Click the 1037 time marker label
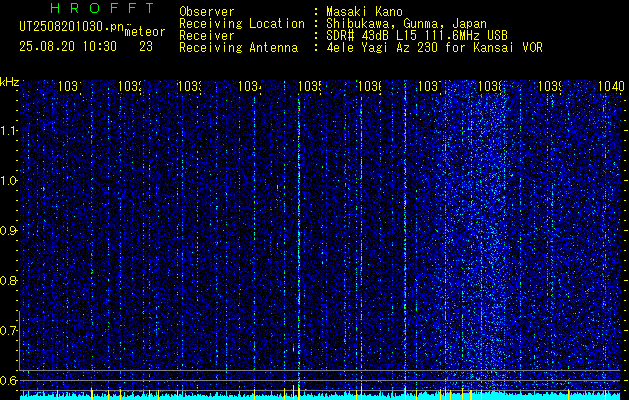This screenshot has height=400, width=629. tap(431, 86)
